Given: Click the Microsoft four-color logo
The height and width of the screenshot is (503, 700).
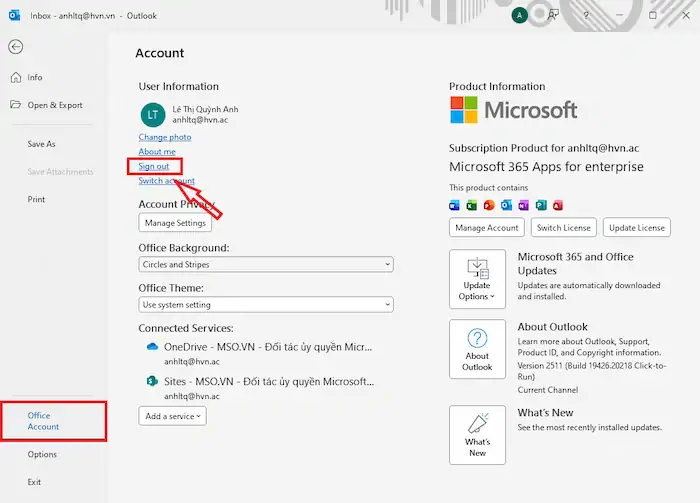Looking at the screenshot, I should point(464,110).
